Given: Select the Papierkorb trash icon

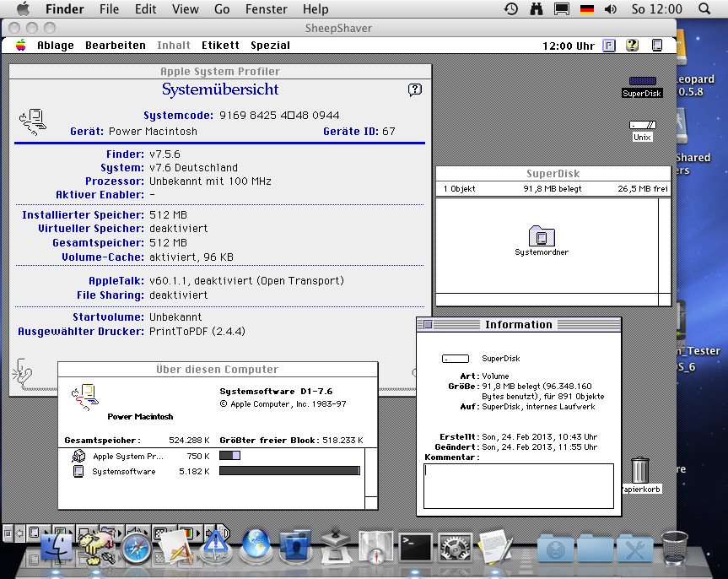Looking at the screenshot, I should pyautogui.click(x=640, y=475).
